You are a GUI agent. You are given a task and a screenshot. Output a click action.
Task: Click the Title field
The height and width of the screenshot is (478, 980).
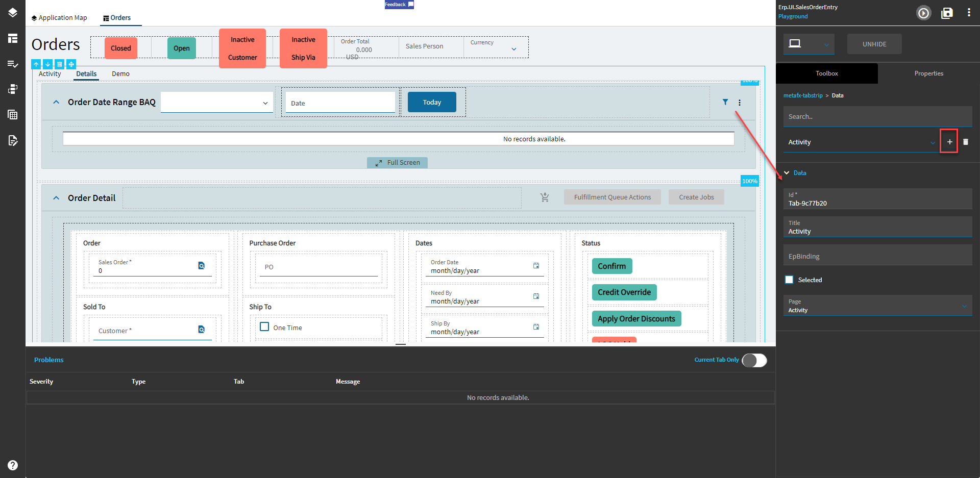coord(877,227)
